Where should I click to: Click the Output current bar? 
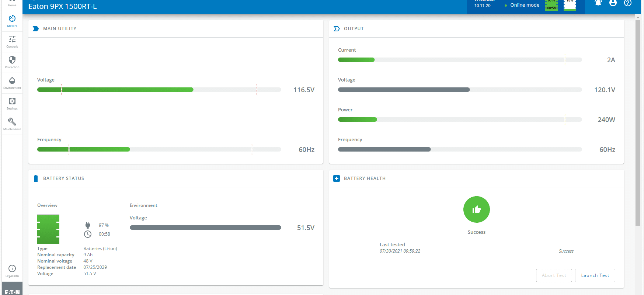click(460, 60)
